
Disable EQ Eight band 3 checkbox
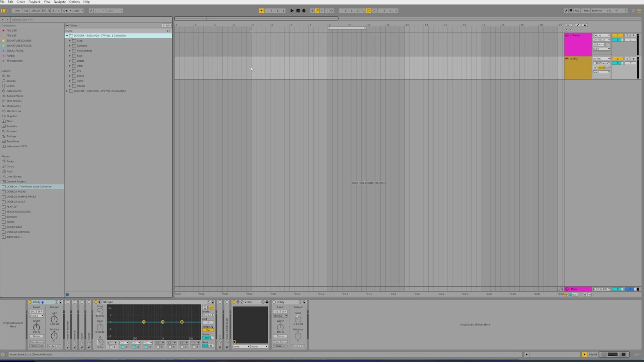coord(134,347)
